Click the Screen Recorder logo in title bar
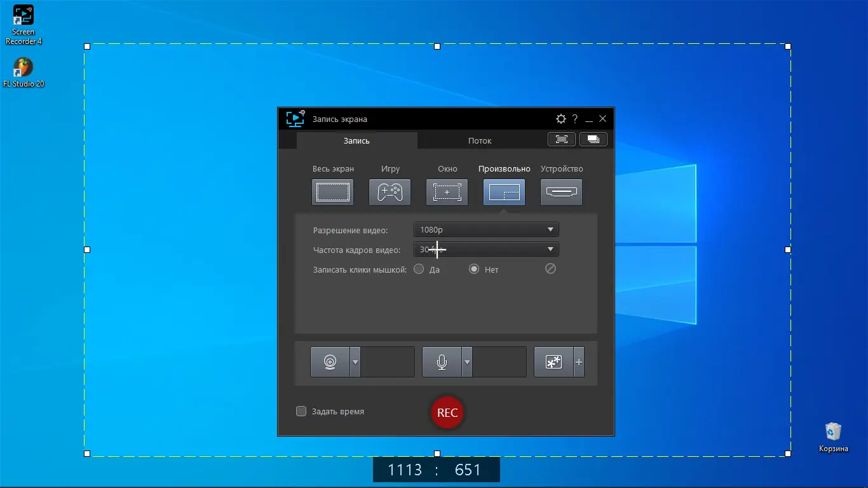The width and height of the screenshot is (868, 488). point(295,119)
